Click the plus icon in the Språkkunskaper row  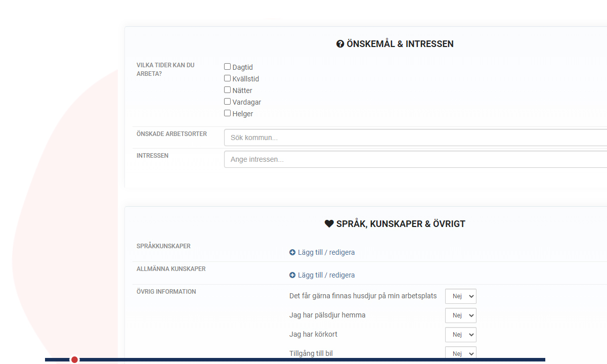pyautogui.click(x=292, y=252)
